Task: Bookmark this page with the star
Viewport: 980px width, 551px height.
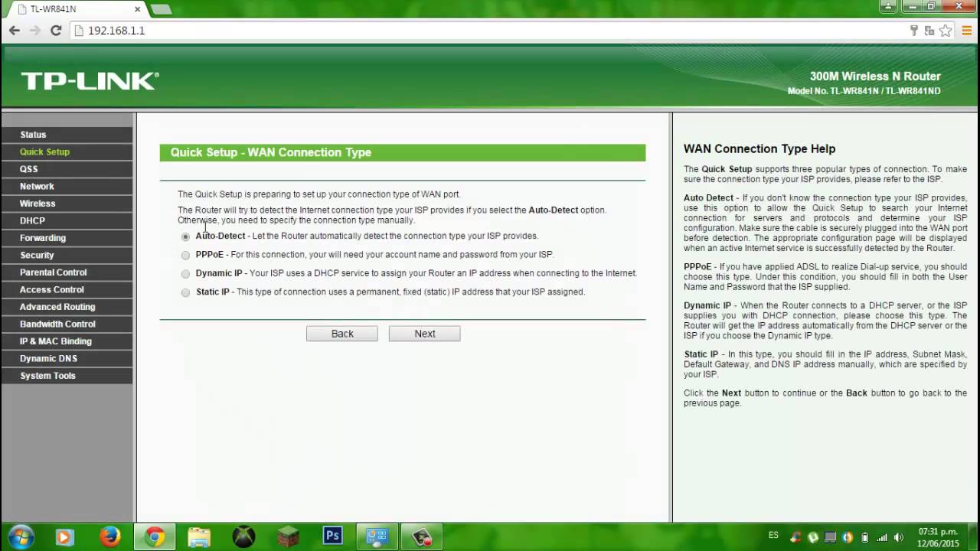Action: coord(946,31)
